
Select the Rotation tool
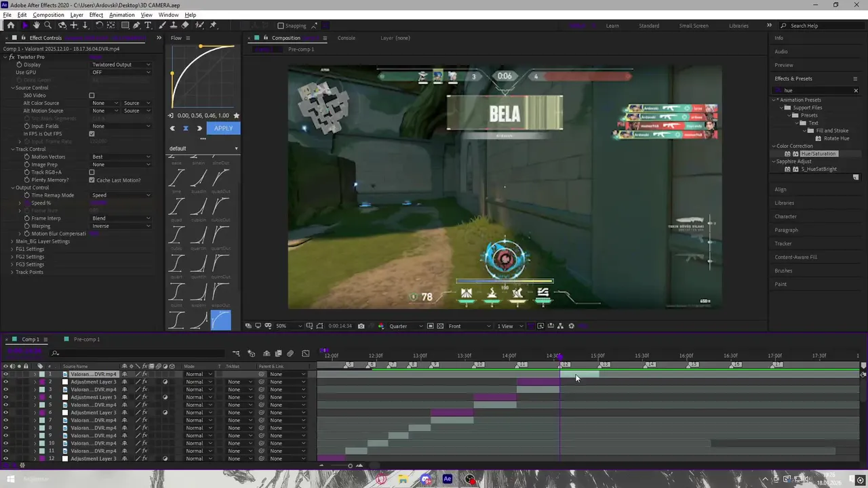pos(99,25)
